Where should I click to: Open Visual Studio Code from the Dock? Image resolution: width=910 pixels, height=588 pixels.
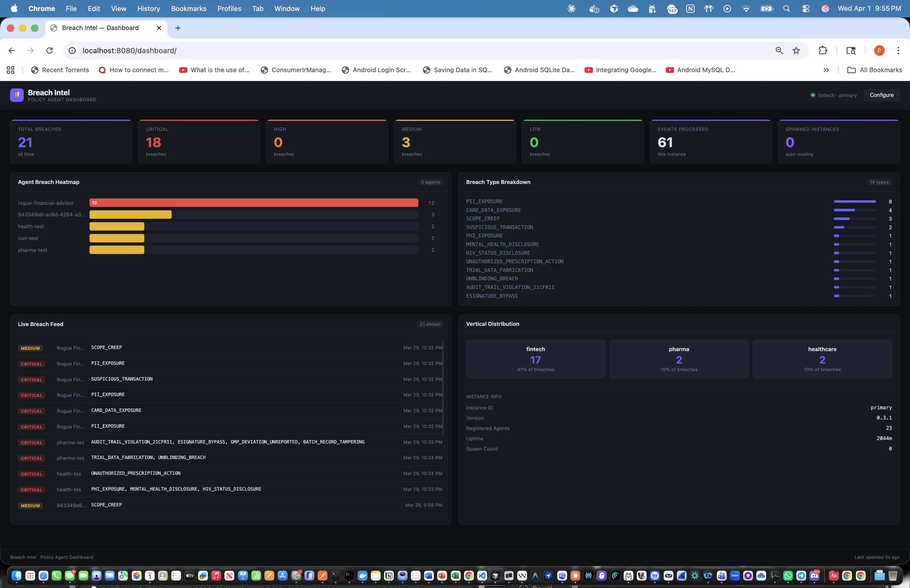tap(482, 575)
